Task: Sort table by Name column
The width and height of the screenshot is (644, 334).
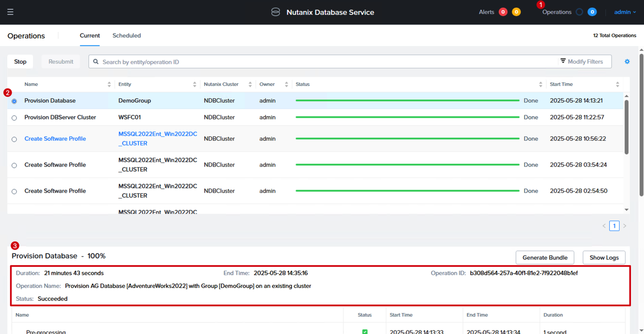Action: [109, 84]
